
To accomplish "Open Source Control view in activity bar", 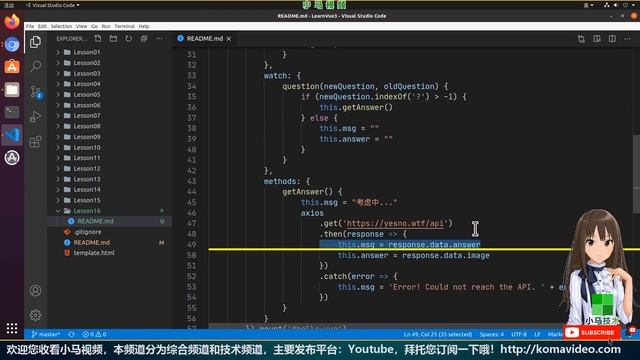I will point(36,92).
